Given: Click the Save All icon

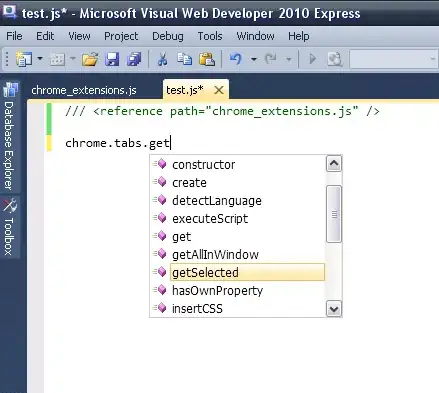Looking at the screenshot, I should coord(134,59).
